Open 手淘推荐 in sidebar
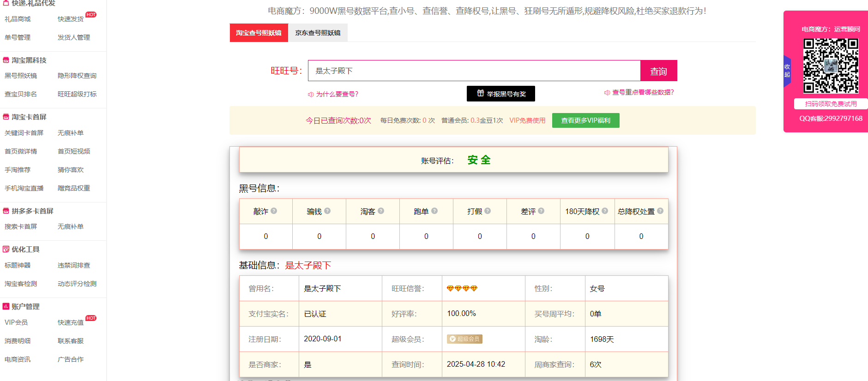This screenshot has height=381, width=868. [x=18, y=170]
